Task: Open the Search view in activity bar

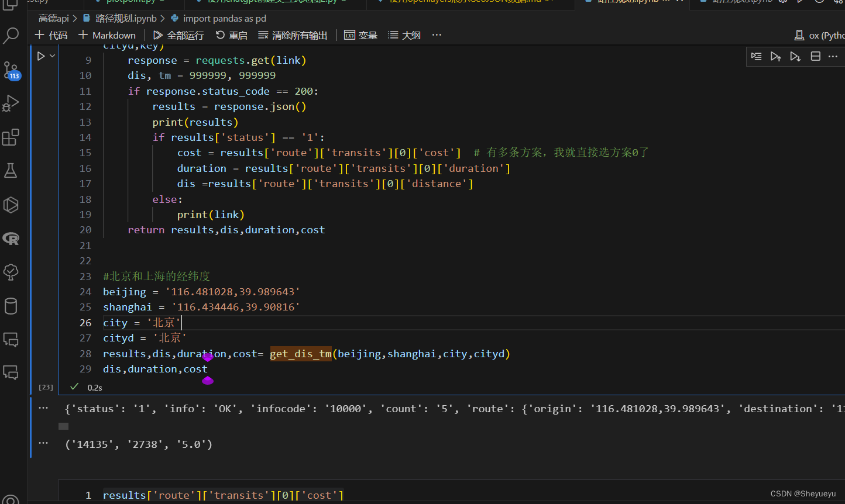Action: click(x=11, y=36)
